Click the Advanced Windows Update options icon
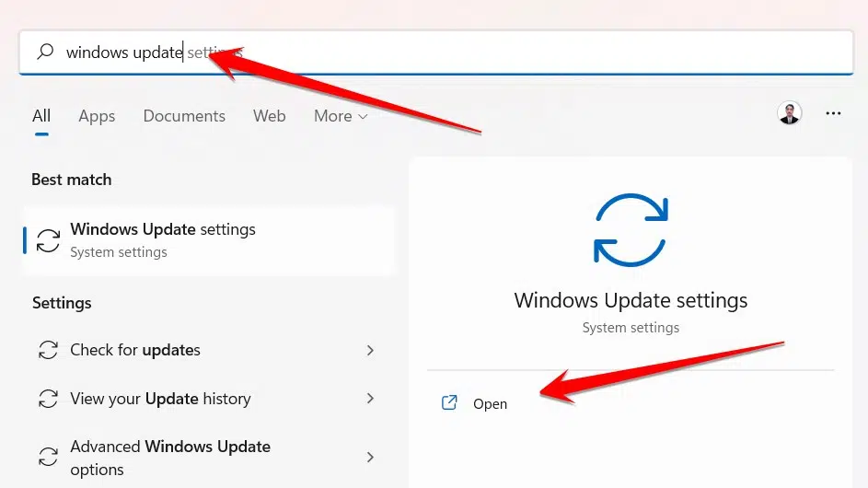The height and width of the screenshot is (488, 868). [47, 458]
